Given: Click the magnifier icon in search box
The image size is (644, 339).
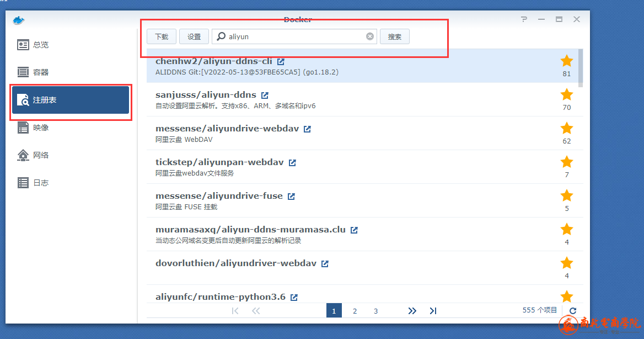Looking at the screenshot, I should point(221,36).
